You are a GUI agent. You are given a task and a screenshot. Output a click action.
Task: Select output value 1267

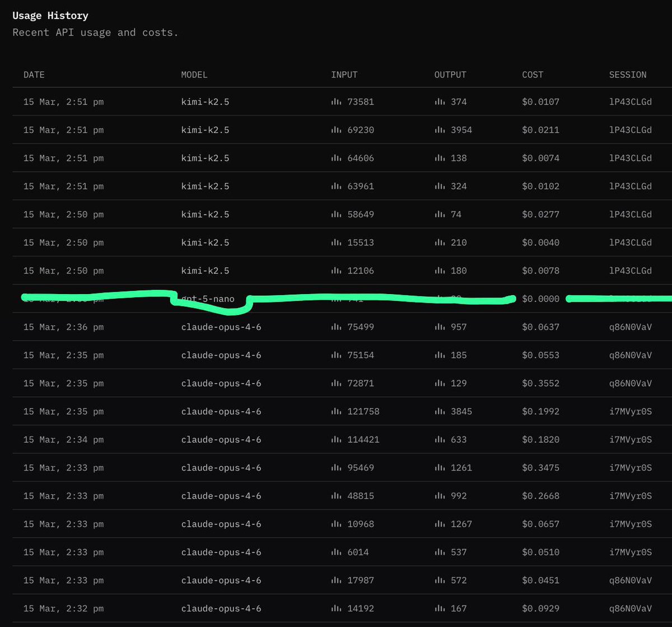click(461, 524)
